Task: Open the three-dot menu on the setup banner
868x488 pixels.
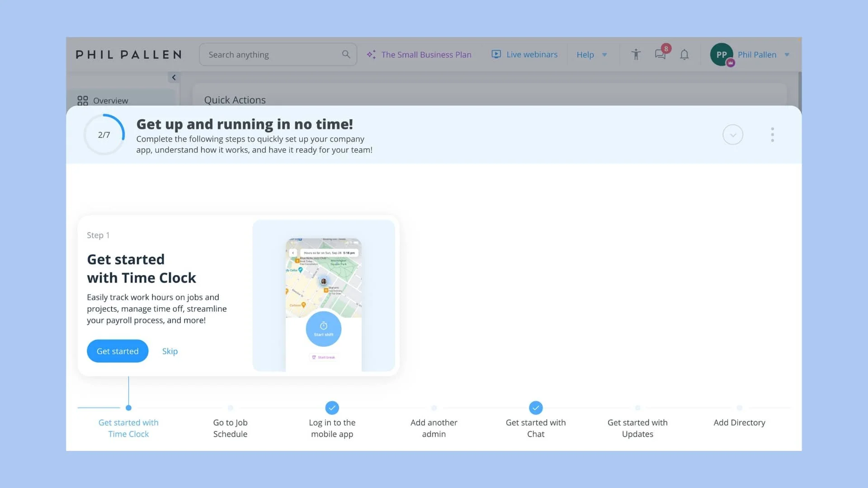Action: point(773,134)
